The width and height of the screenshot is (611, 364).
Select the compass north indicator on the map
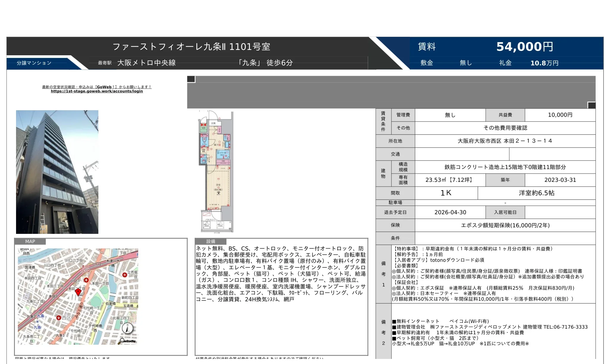[127, 328]
